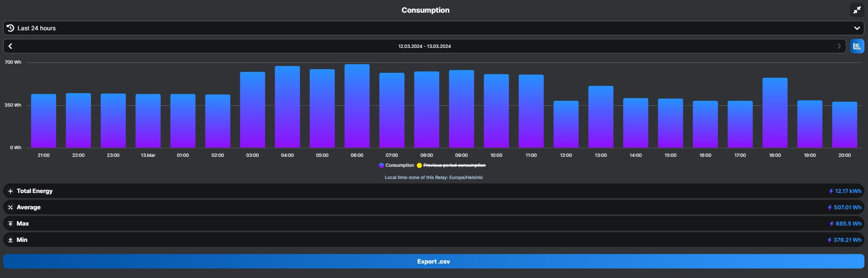
Task: Click the percent icon beside Average
Action: (10, 207)
